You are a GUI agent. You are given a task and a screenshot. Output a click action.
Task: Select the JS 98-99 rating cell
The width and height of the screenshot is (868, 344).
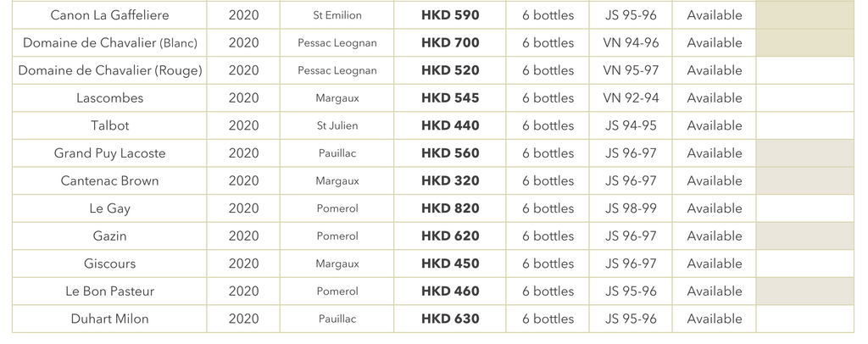pyautogui.click(x=631, y=208)
